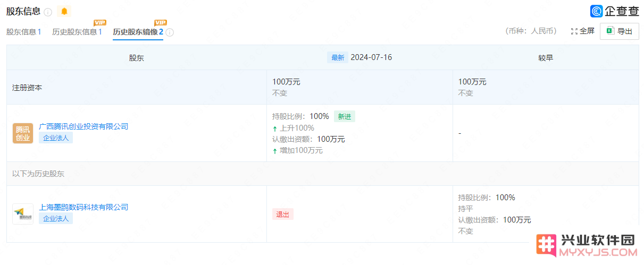Click the info icon after 历史股东镜像 tab
This screenshot has height=265, width=644.
tap(170, 32)
